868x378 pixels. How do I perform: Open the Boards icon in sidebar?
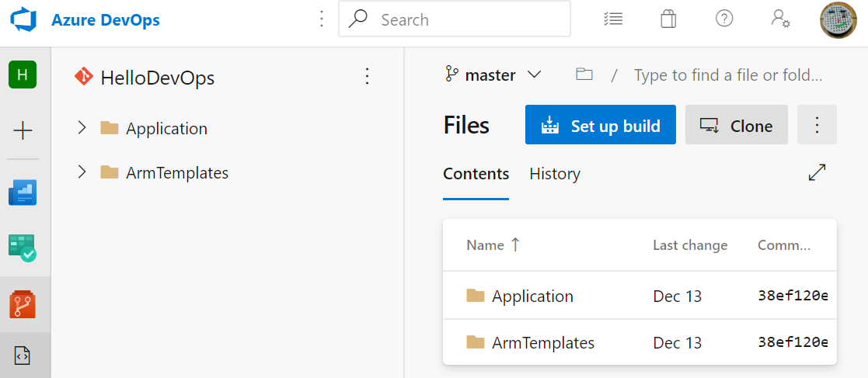coord(23,192)
